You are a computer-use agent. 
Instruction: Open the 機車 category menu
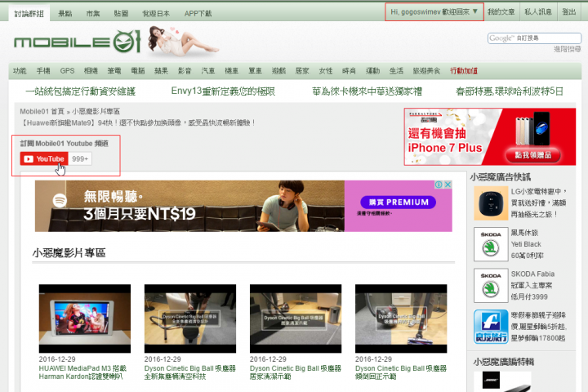[x=231, y=71]
